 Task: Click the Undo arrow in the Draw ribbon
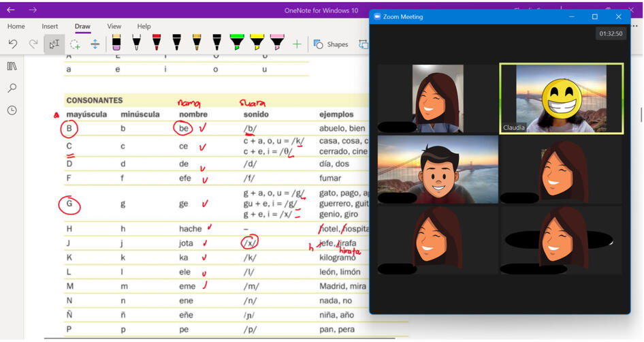tap(12, 44)
